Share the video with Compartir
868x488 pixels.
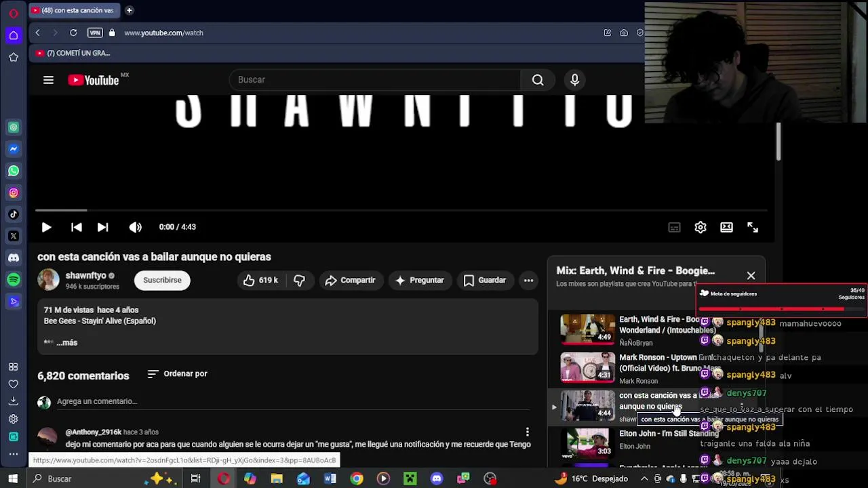click(x=350, y=280)
